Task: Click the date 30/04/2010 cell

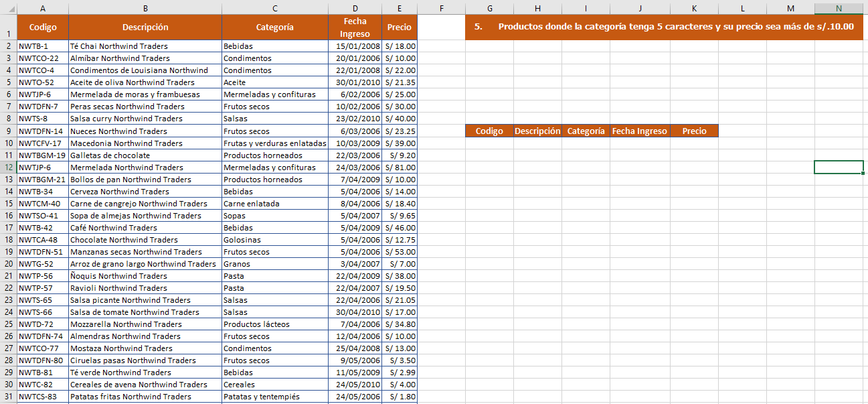Action: [x=355, y=312]
